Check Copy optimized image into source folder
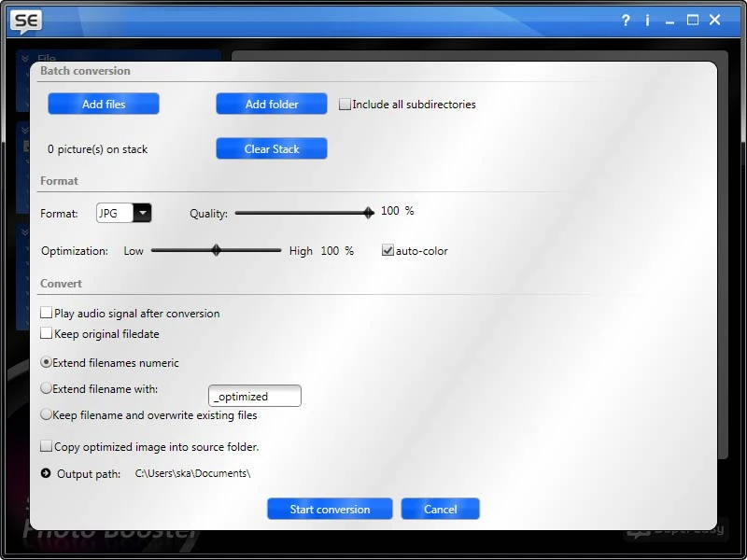The height and width of the screenshot is (560, 747). [46, 446]
